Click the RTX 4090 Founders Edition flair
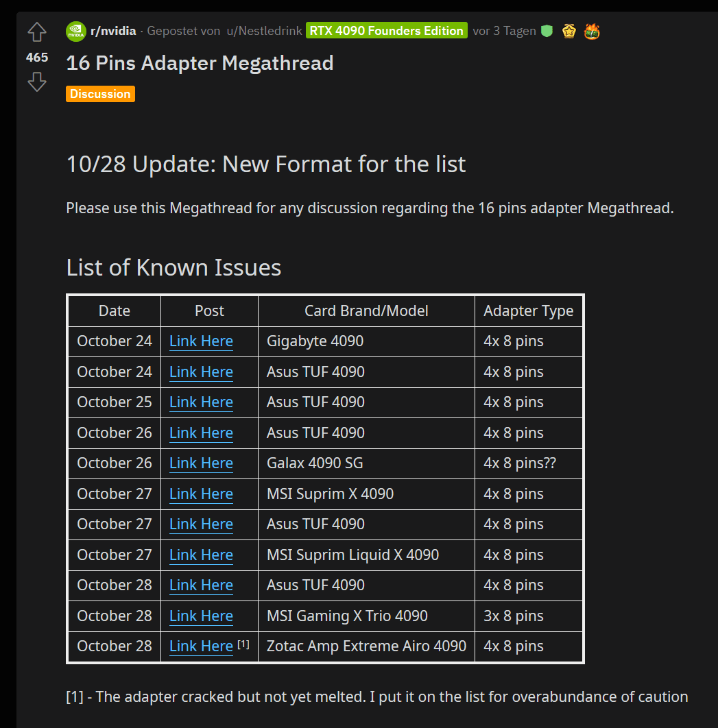Image resolution: width=718 pixels, height=728 pixels. click(386, 31)
